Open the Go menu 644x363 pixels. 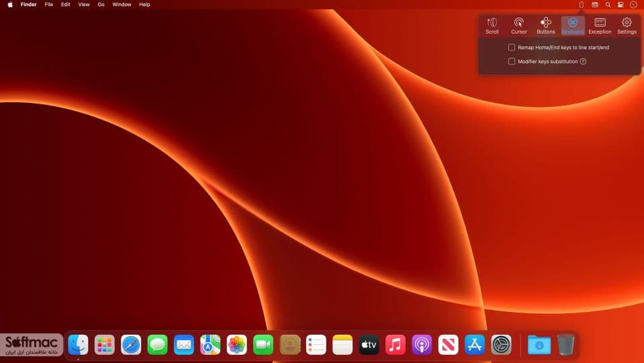click(x=101, y=5)
